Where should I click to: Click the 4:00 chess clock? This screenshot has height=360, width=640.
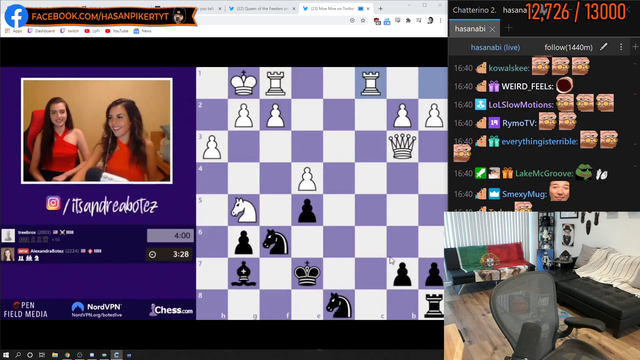pos(169,236)
